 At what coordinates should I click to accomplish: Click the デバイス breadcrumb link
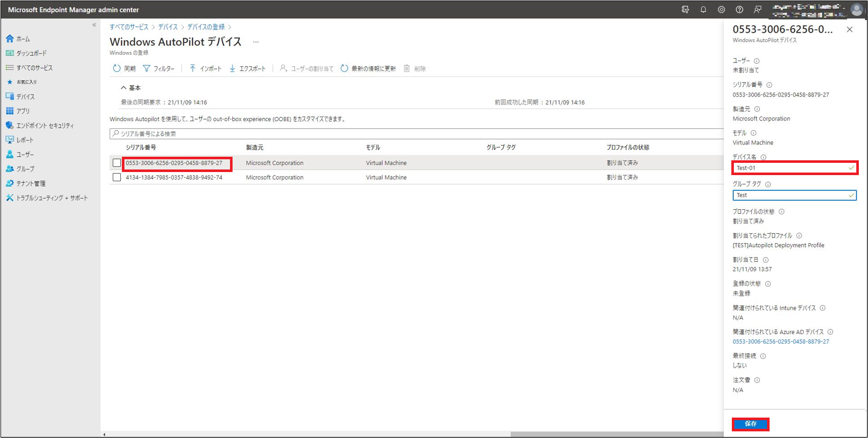point(168,27)
